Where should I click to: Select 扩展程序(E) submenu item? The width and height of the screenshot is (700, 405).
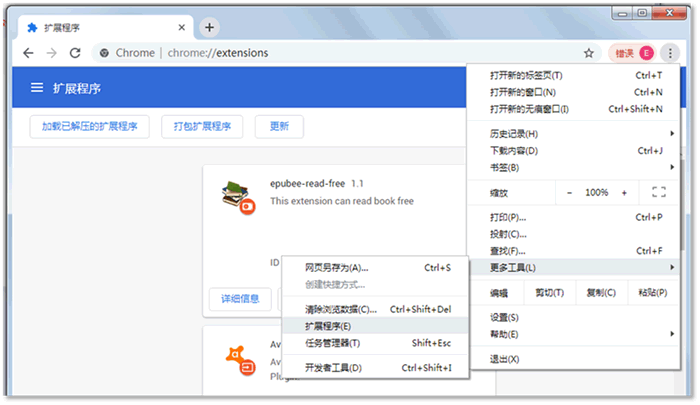[x=375, y=326]
